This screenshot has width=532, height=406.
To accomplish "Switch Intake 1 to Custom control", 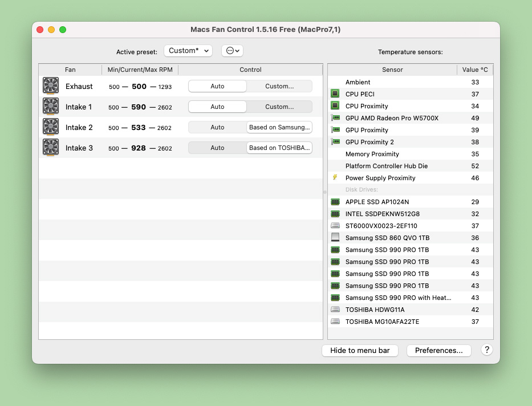I will point(279,107).
